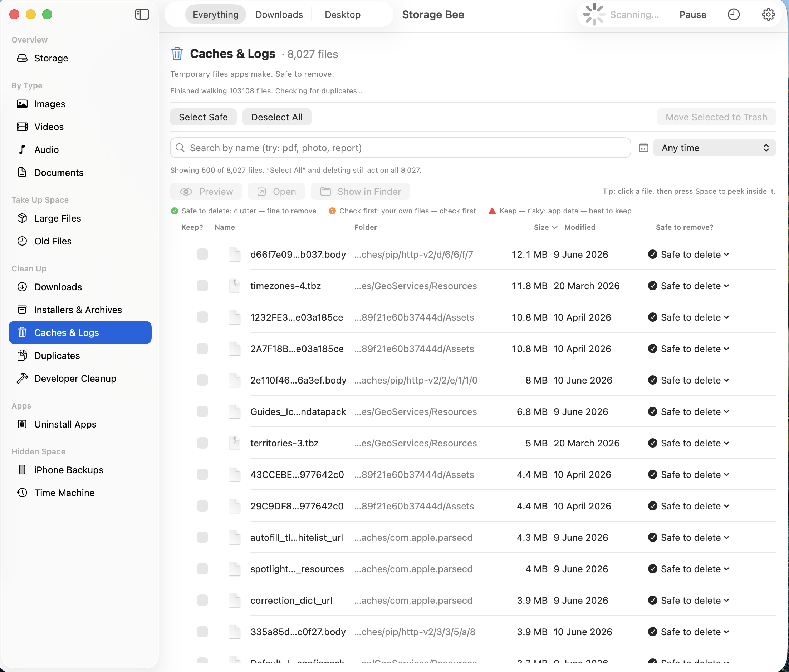The height and width of the screenshot is (672, 789).
Task: Check the box for 2e110f46…6a3ef.body
Action: click(x=202, y=380)
